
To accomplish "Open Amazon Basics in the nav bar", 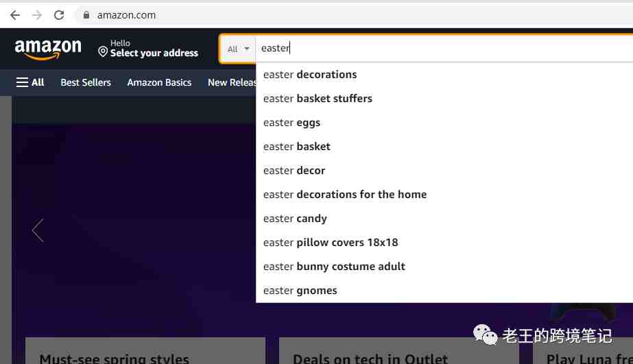I will 159,82.
